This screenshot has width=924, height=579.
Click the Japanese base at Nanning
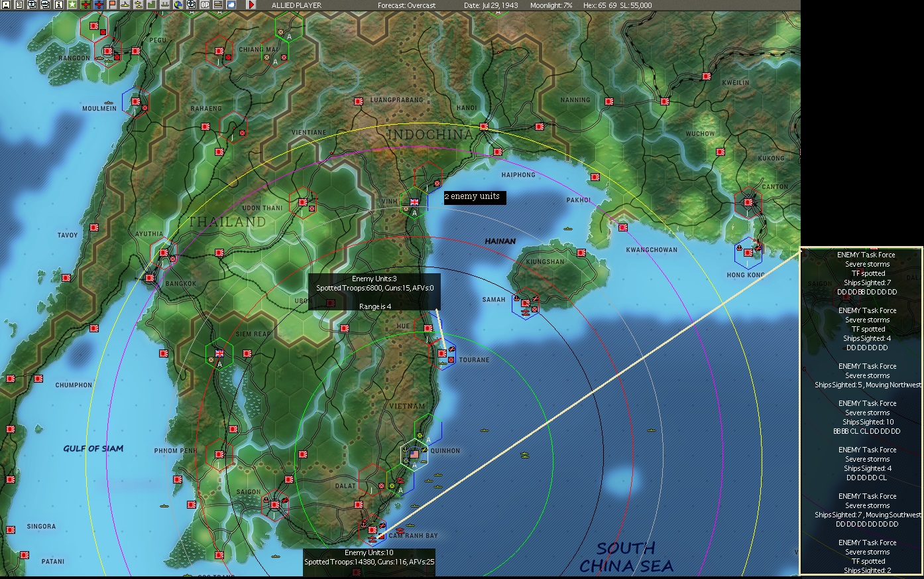tap(609, 101)
